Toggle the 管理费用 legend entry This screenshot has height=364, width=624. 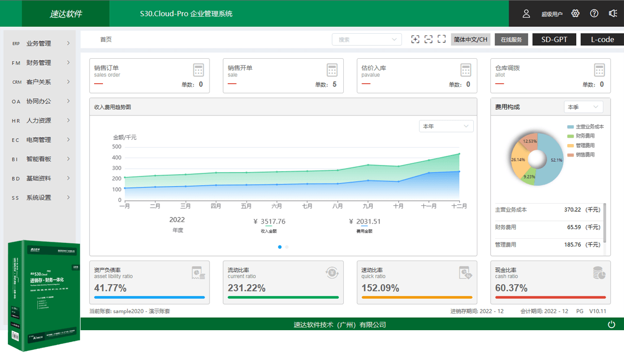tap(581, 146)
